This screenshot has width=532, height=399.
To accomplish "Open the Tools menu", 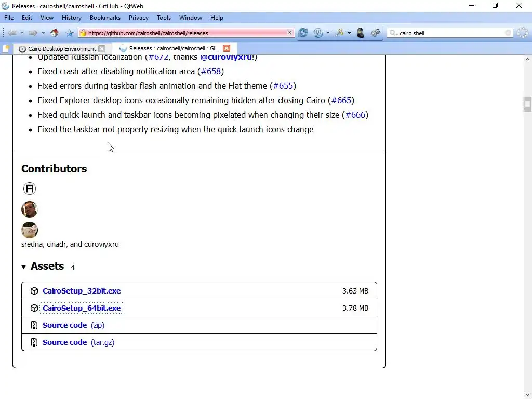I will pyautogui.click(x=164, y=18).
